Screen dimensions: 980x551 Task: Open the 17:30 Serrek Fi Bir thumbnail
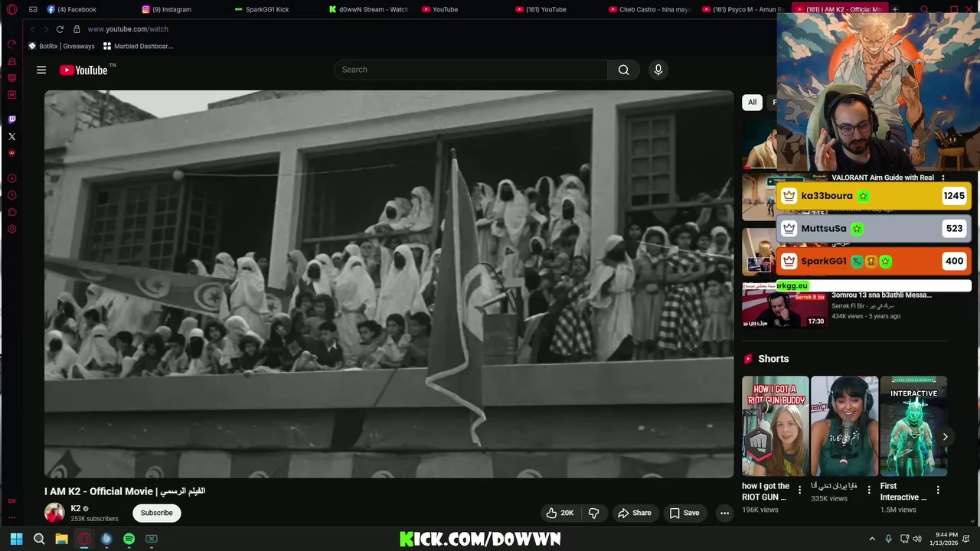point(784,305)
